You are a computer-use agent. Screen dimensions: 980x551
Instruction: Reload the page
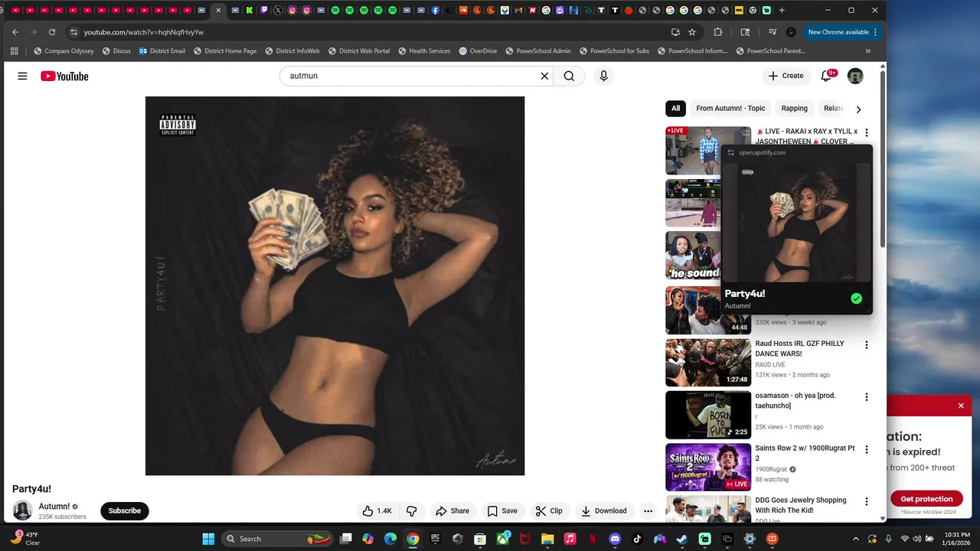click(x=51, y=32)
